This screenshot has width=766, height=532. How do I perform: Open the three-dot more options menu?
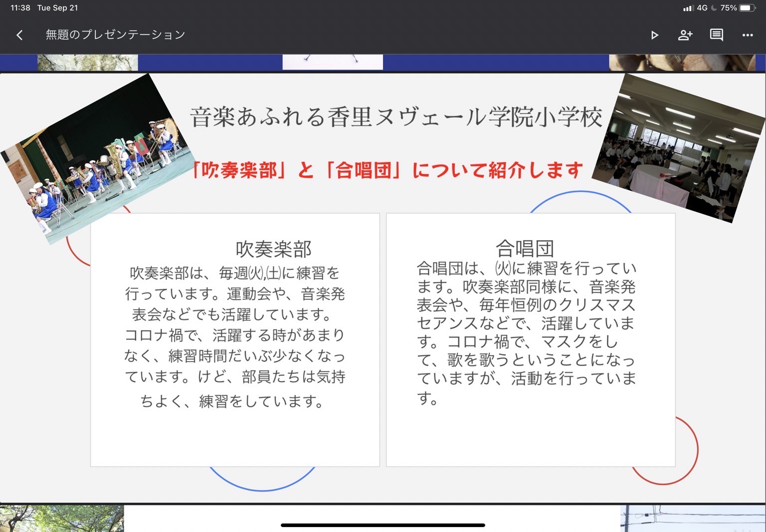748,35
